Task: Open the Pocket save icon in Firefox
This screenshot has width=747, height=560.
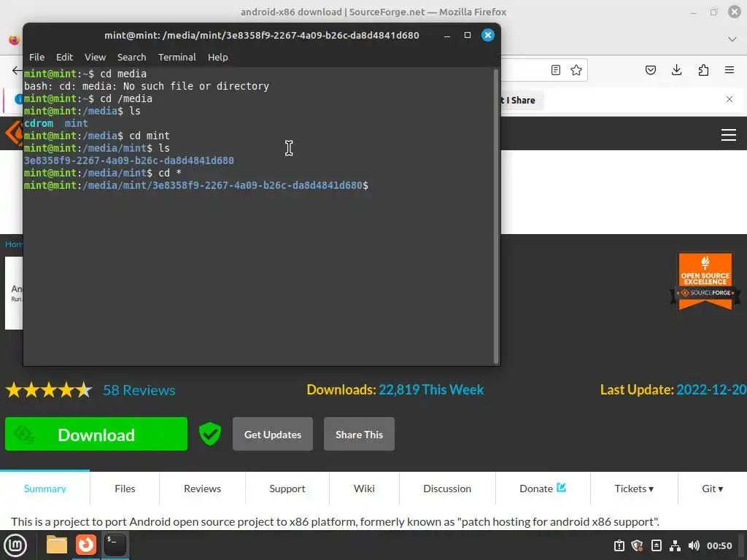Action: pos(650,71)
